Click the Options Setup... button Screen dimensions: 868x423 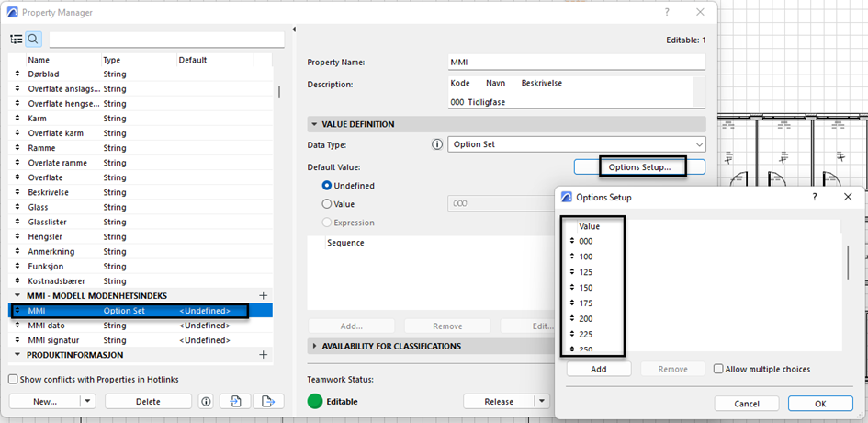pyautogui.click(x=639, y=166)
